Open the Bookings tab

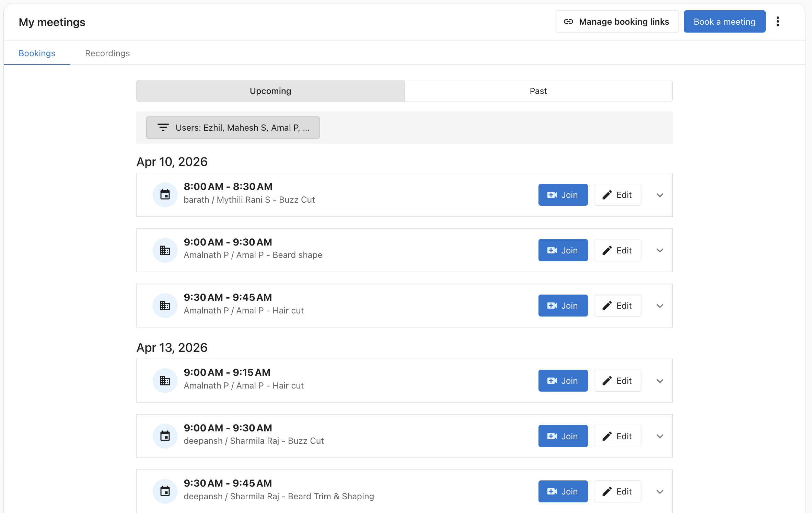click(x=37, y=53)
